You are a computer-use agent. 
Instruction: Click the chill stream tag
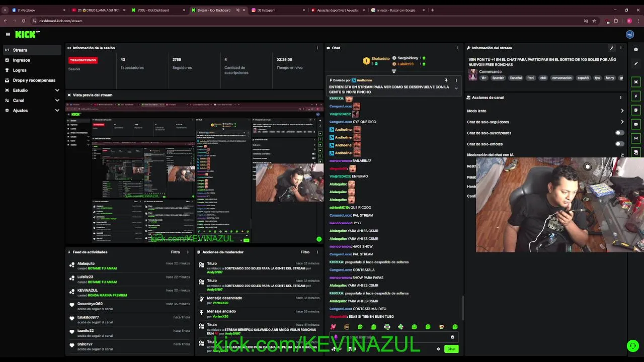pyautogui.click(x=543, y=78)
